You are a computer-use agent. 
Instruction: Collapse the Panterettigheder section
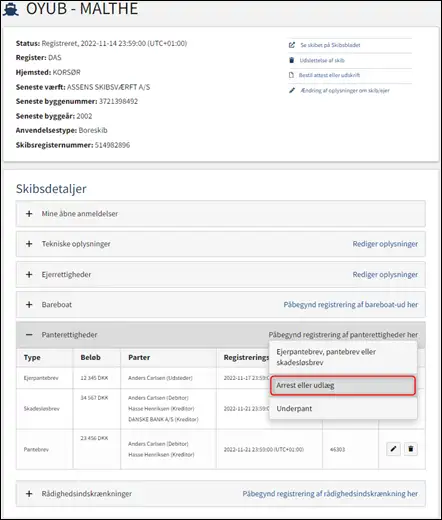29,335
